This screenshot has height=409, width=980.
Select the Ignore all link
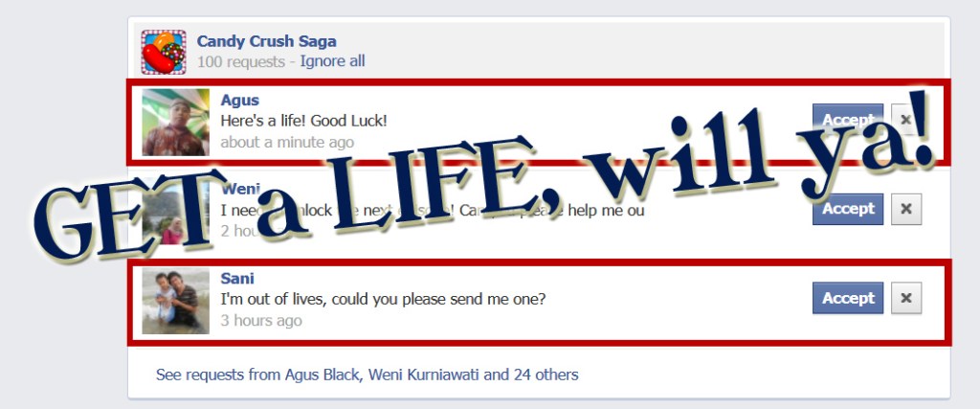pos(332,61)
